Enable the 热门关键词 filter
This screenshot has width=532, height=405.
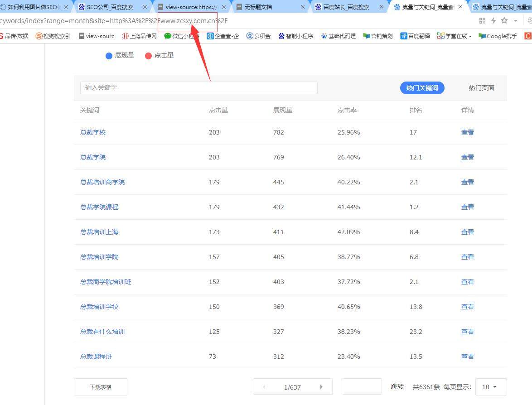(x=422, y=88)
